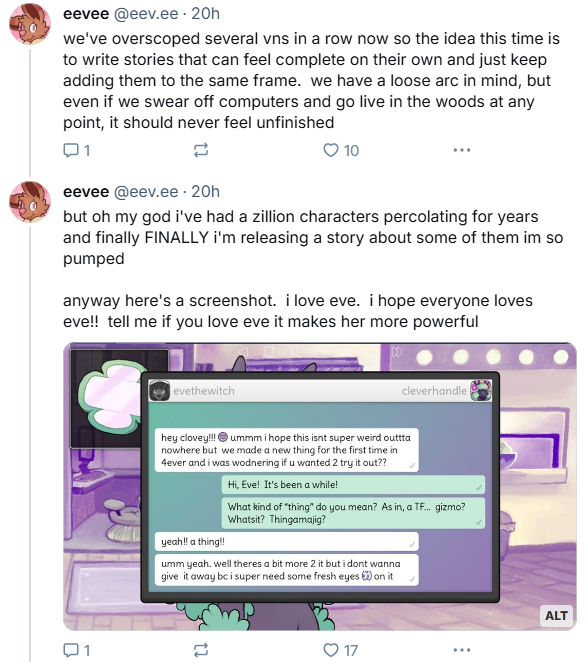Open more options on first post
This screenshot has height=662, width=588.
(462, 150)
